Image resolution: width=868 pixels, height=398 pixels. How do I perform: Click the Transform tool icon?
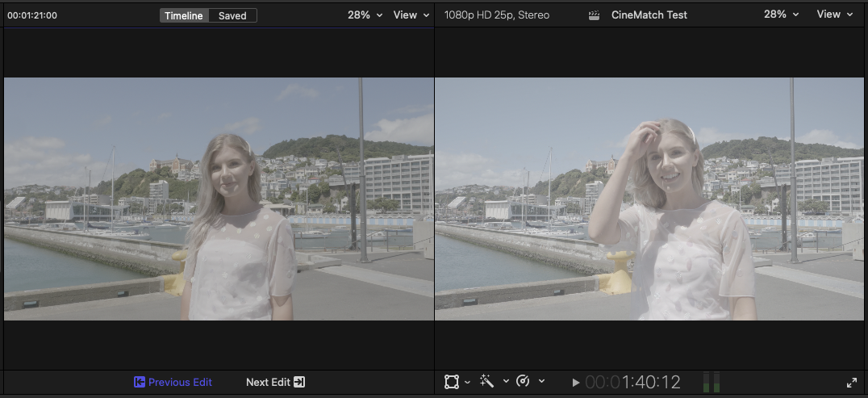click(x=451, y=382)
